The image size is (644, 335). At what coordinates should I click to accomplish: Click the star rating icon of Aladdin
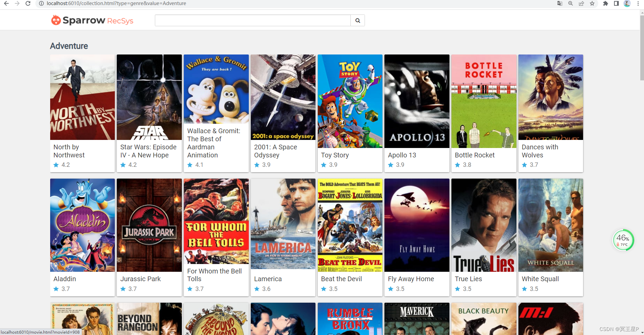coord(56,289)
